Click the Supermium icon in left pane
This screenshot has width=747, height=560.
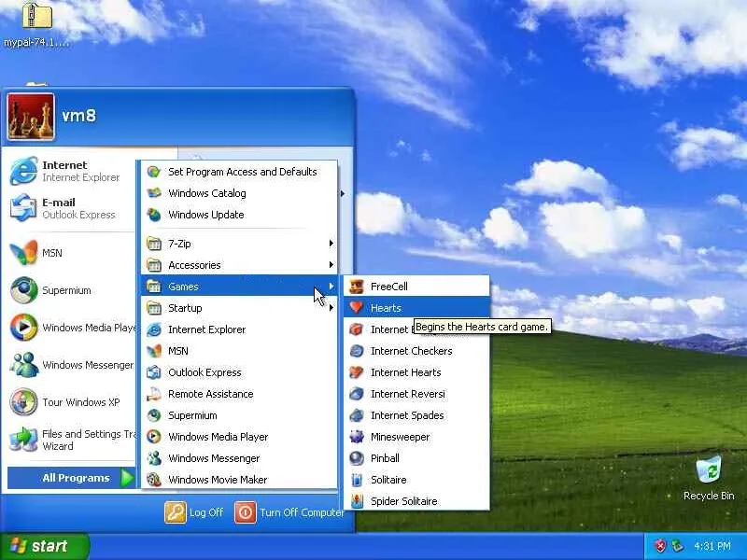point(23,290)
